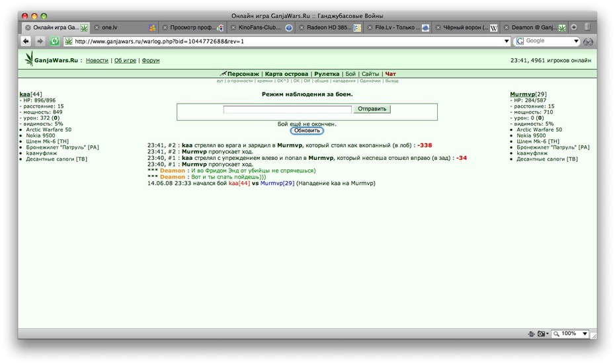Close the Deamon @ Ganj tab
Screen dimensions: 615x364
[507, 28]
